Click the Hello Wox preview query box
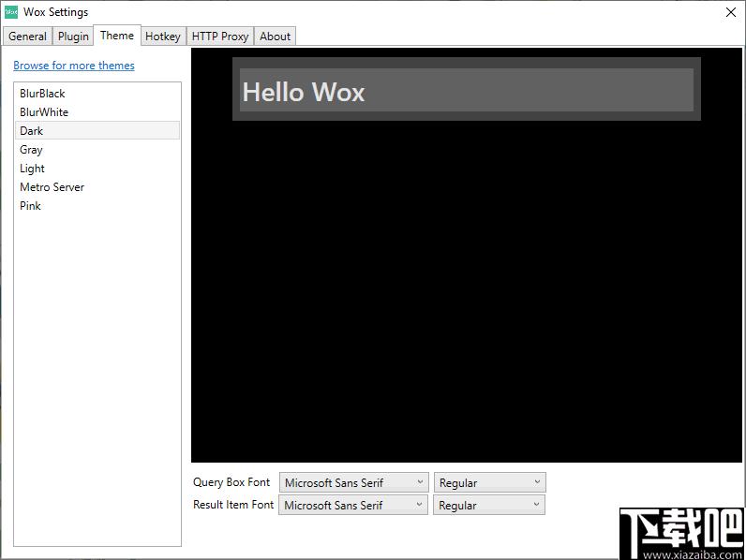This screenshot has height=560, width=746. click(466, 90)
